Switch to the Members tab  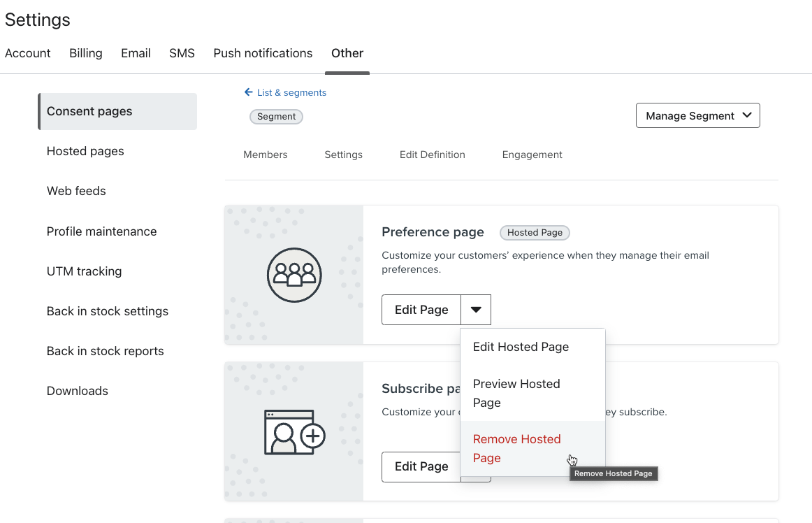(265, 155)
